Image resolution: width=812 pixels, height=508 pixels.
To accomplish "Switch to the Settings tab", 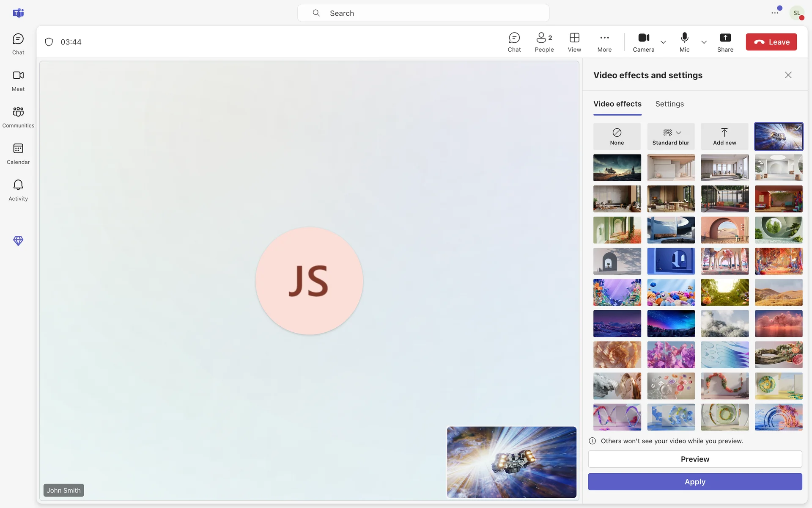I will point(669,104).
